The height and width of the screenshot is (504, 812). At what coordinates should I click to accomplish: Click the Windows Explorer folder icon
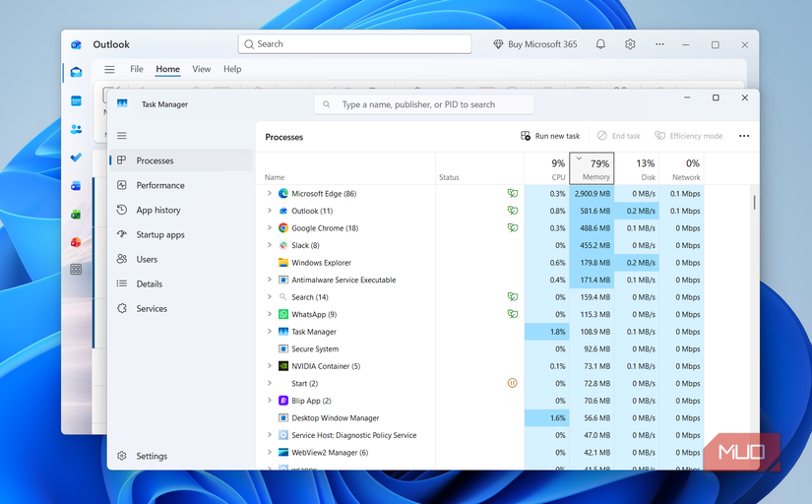[x=283, y=263]
